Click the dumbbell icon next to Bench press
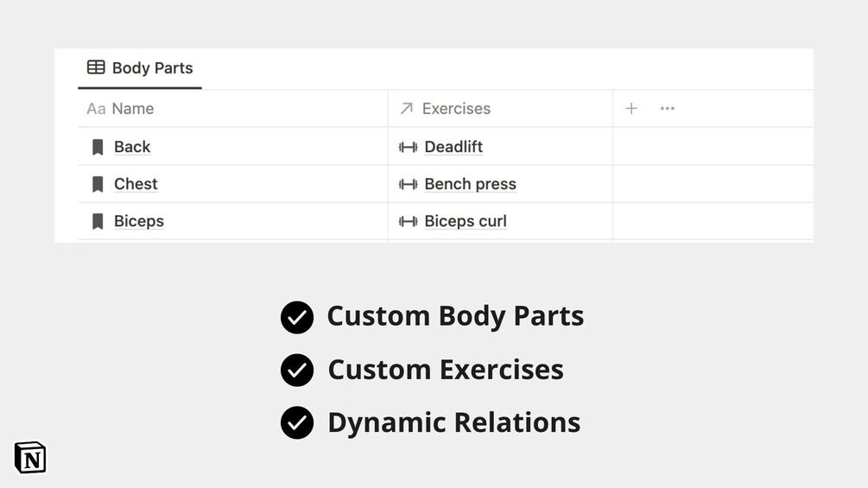Screen dimensions: 868x488 408,184
